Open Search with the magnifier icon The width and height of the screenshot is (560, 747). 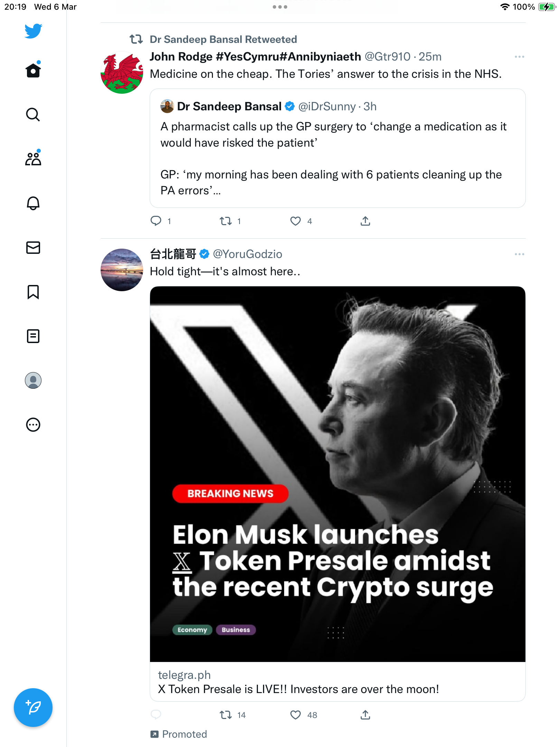pos(33,114)
